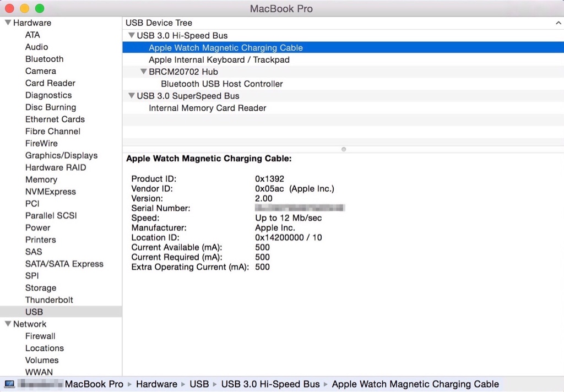Select Locations under Network
The width and height of the screenshot is (564, 392).
(44, 348)
